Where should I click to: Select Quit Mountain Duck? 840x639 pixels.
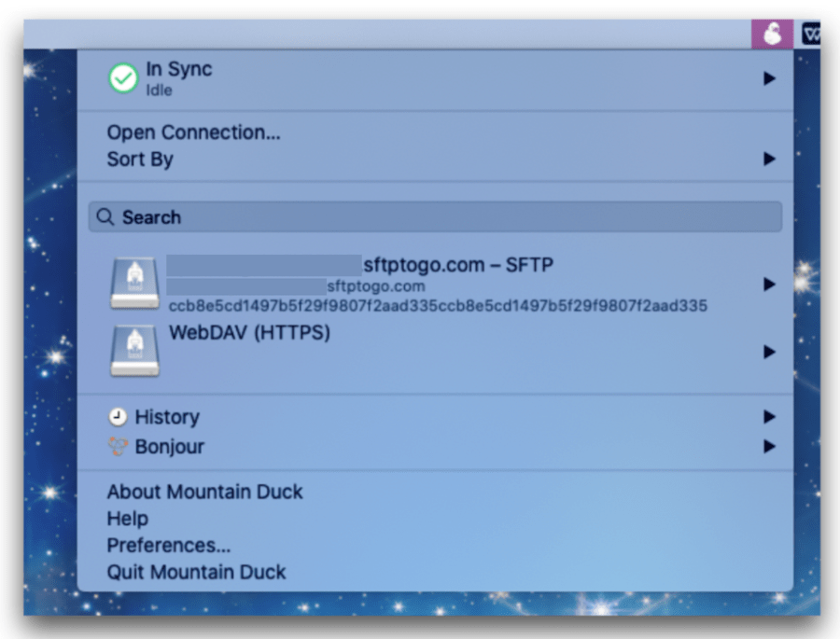coord(196,572)
